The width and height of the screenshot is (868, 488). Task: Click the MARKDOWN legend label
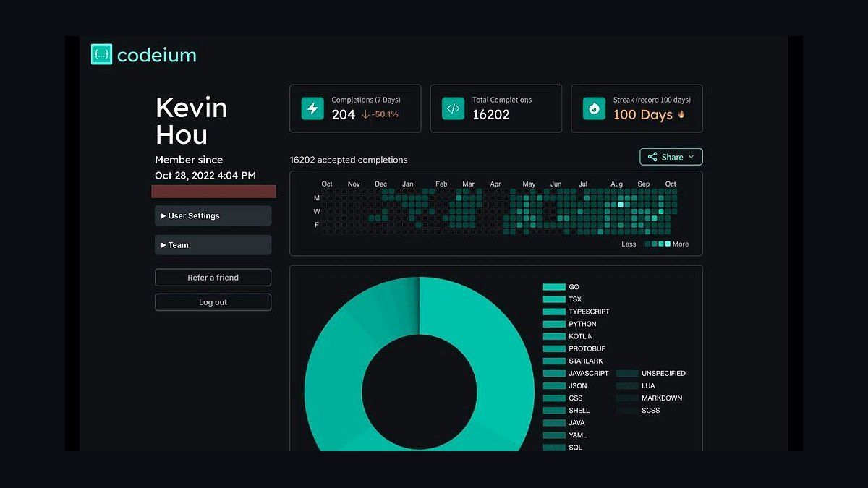click(662, 398)
